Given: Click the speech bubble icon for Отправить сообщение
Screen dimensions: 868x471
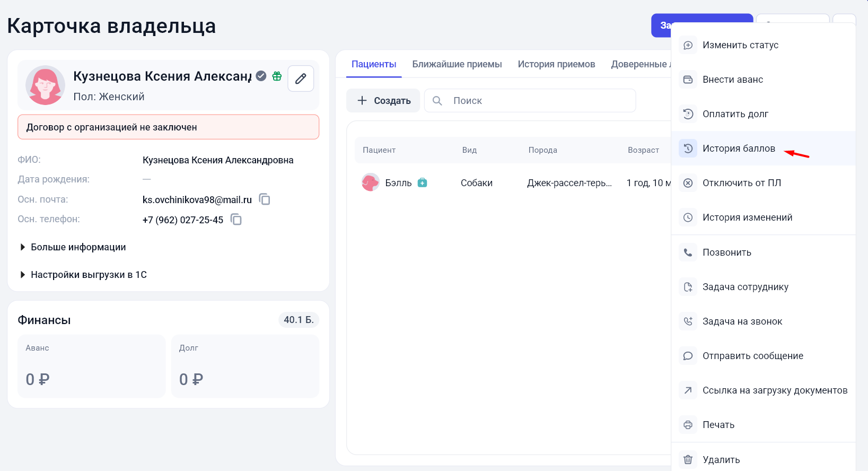Looking at the screenshot, I should point(688,356).
